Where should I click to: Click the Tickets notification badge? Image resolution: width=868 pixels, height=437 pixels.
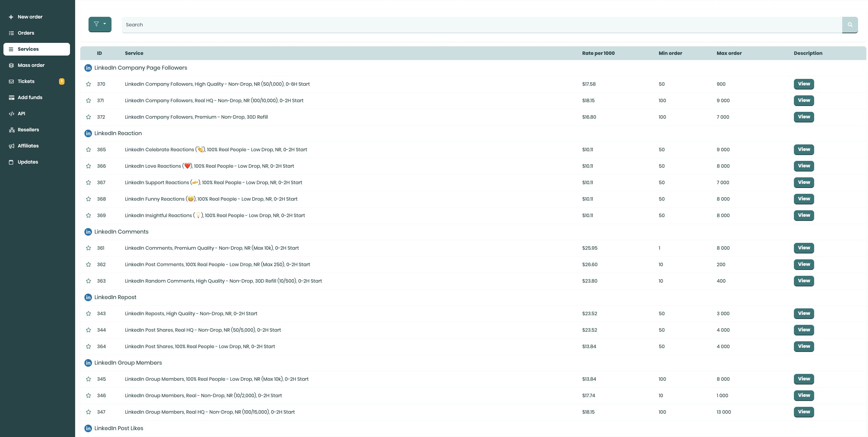[62, 81]
